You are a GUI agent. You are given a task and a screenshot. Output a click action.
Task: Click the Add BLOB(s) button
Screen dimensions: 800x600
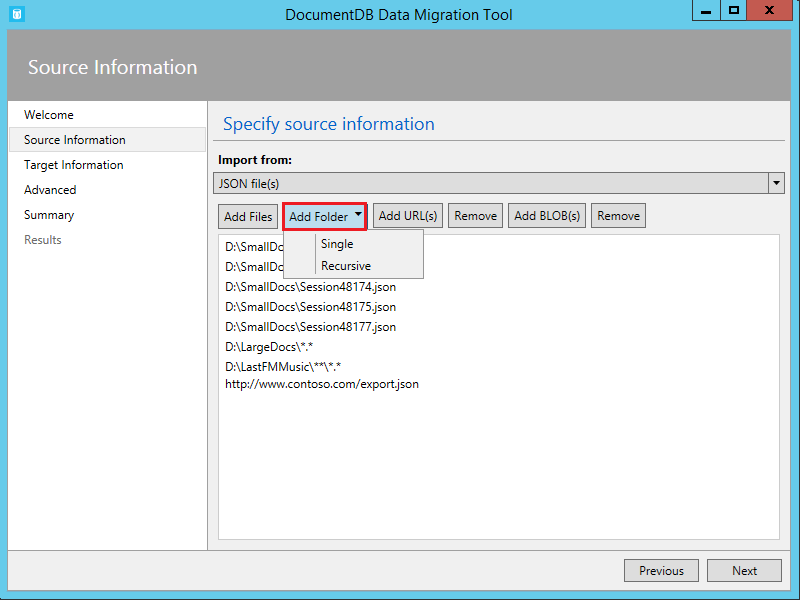click(547, 216)
